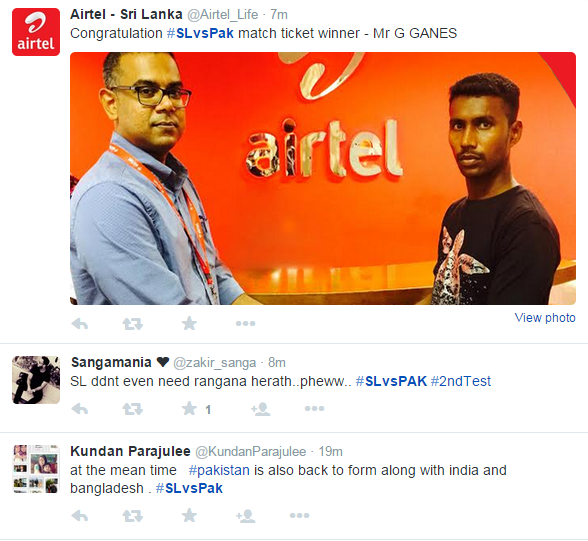Open the Airtel ticket winner photo

[323, 178]
